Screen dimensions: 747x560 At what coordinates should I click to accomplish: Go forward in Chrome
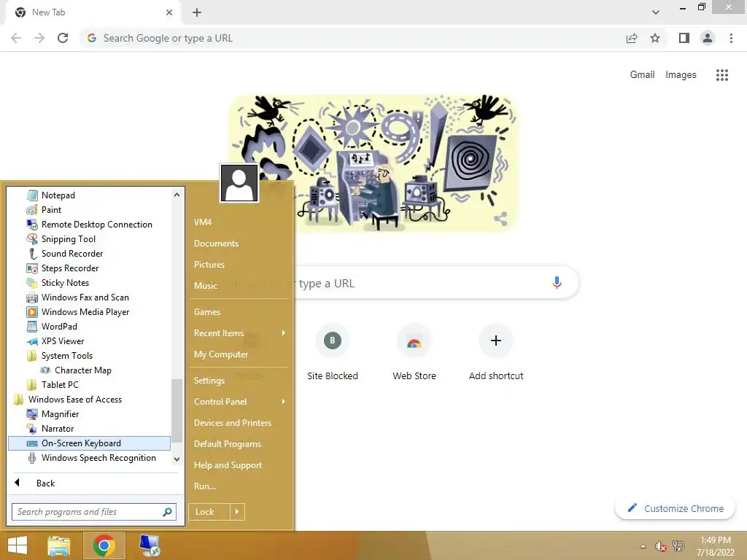39,38
